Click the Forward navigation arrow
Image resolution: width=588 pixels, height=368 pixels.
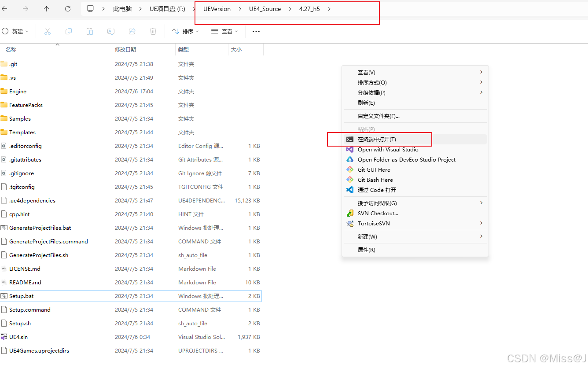pyautogui.click(x=26, y=9)
